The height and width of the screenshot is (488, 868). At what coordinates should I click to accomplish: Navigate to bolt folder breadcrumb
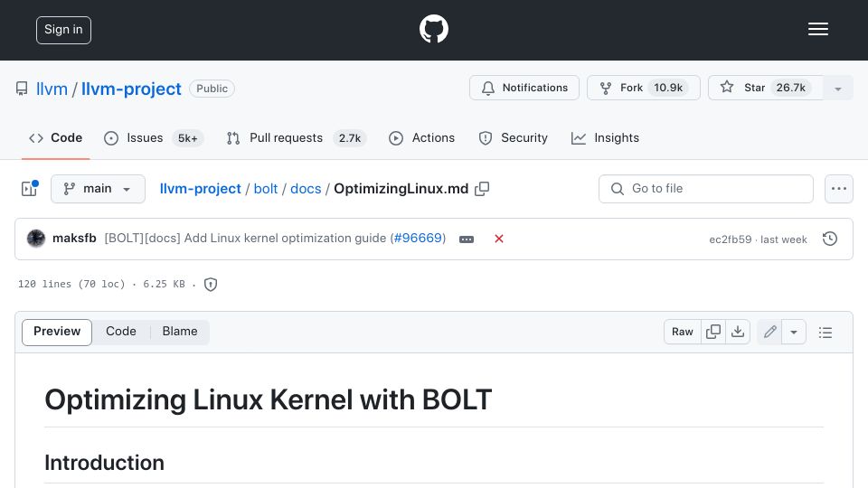(x=266, y=189)
